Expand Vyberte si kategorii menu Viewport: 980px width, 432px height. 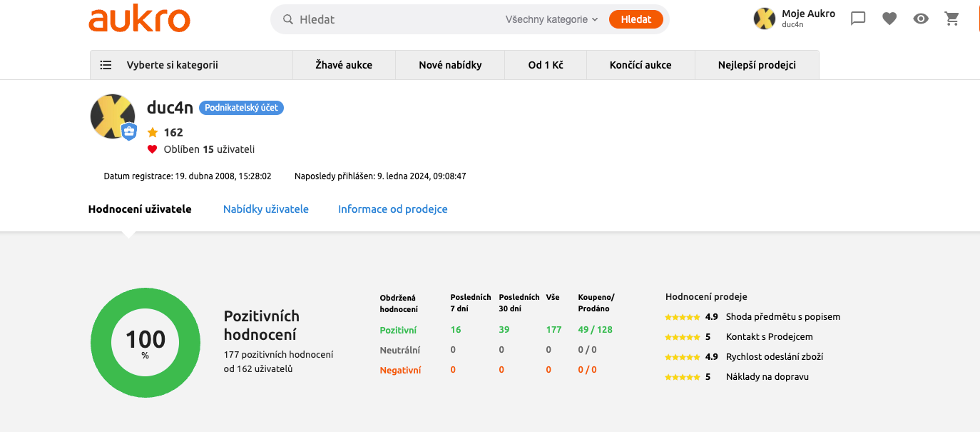(172, 65)
